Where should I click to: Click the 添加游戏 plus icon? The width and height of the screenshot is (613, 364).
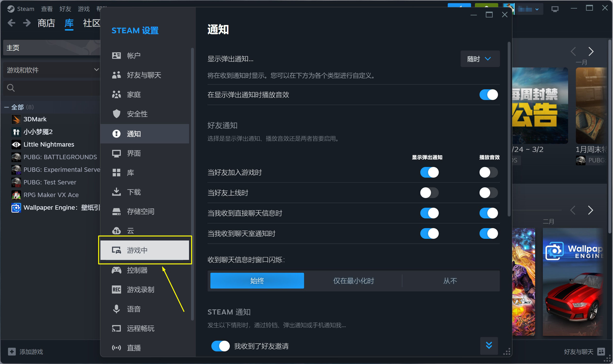pos(12,351)
